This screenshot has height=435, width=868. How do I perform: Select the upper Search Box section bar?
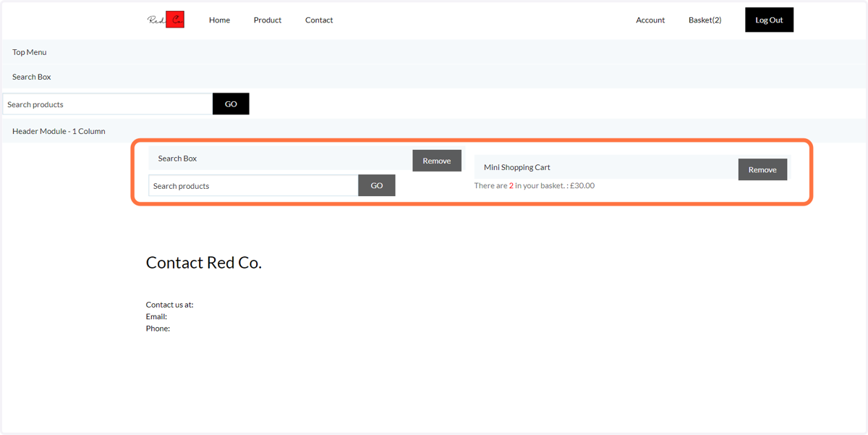click(x=434, y=77)
